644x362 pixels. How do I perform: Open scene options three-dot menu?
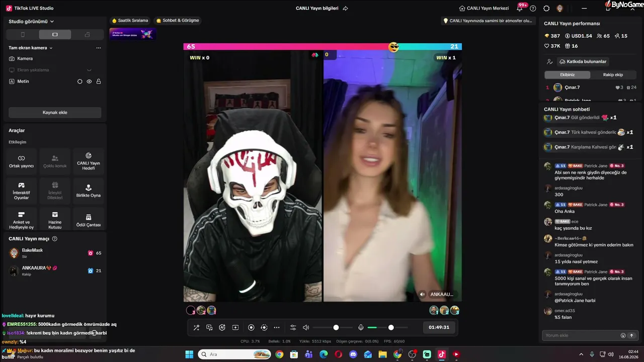(x=99, y=48)
